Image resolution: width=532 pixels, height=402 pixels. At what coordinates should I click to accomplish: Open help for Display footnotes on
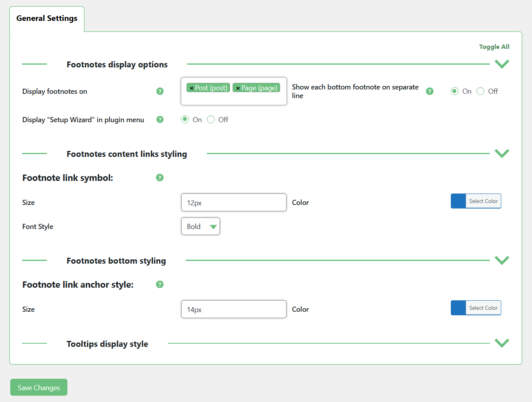[x=160, y=91]
